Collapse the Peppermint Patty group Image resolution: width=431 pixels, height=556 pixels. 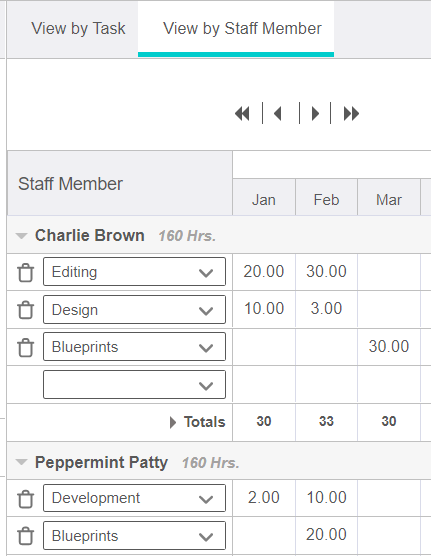22,462
